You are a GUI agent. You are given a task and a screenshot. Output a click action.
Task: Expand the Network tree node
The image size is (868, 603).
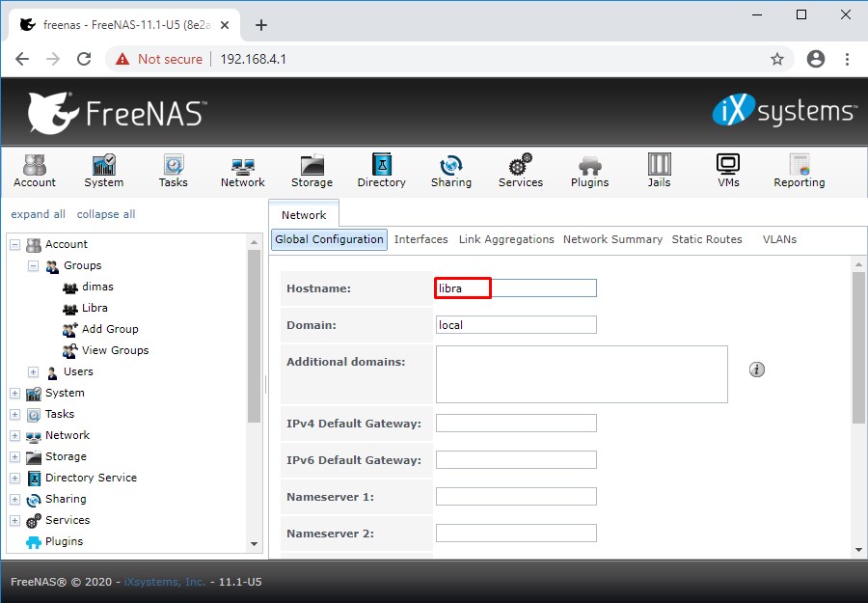14,435
